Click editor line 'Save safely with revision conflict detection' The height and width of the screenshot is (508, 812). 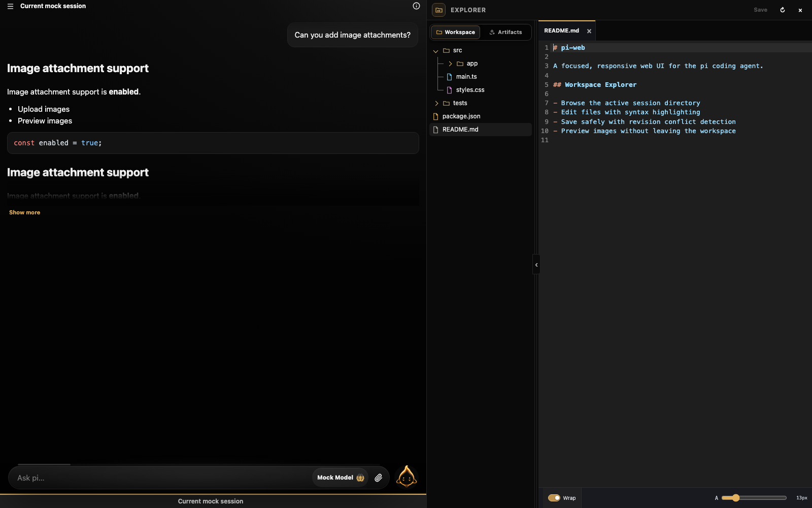(x=645, y=122)
